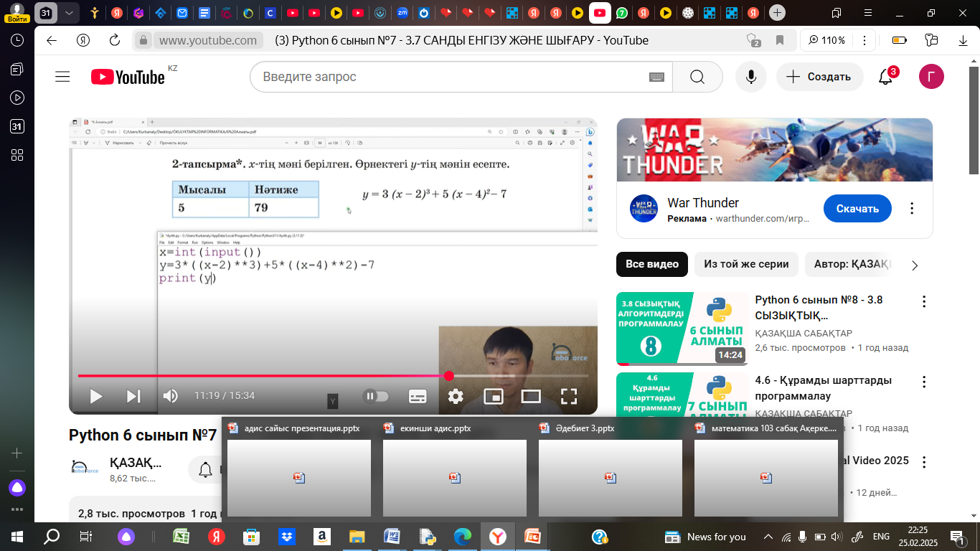Open the Yandex home page button
Viewport: 980px width, 551px height.
83,40
